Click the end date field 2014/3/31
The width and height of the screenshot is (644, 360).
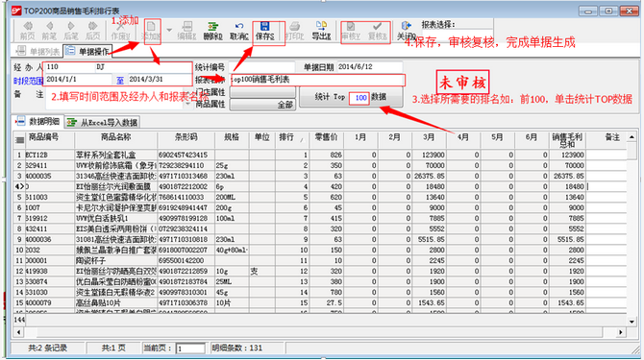(x=160, y=80)
